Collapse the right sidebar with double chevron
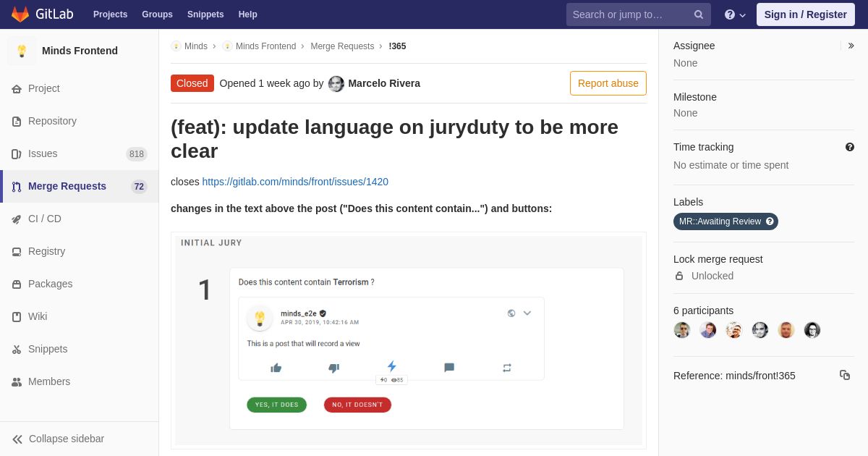The height and width of the screenshot is (456, 868). point(851,46)
